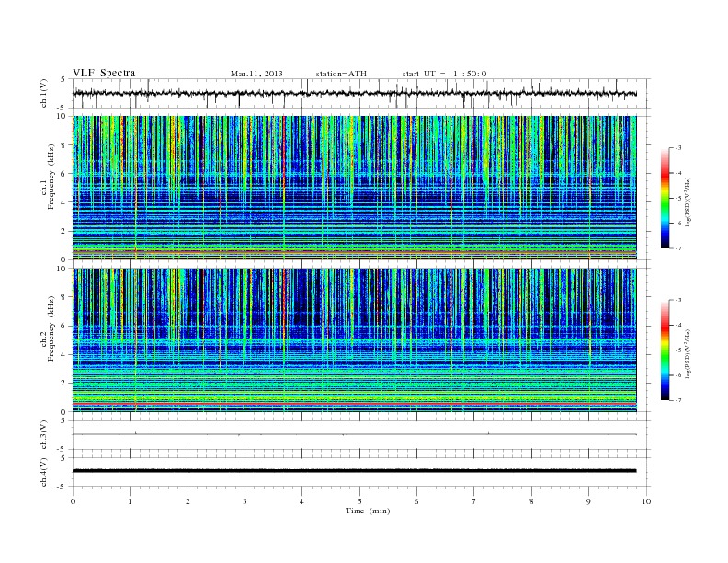
Task: Click the "4" tick on the time axis
Action: coord(302,501)
